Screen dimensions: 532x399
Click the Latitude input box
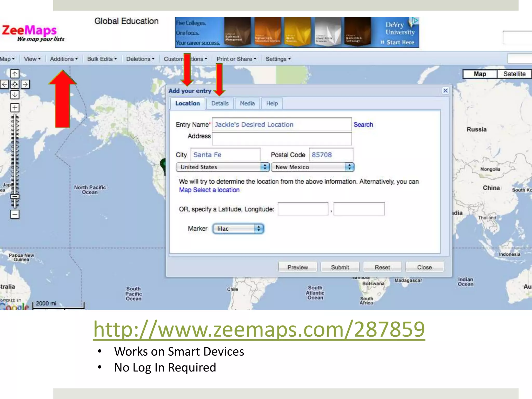point(303,209)
